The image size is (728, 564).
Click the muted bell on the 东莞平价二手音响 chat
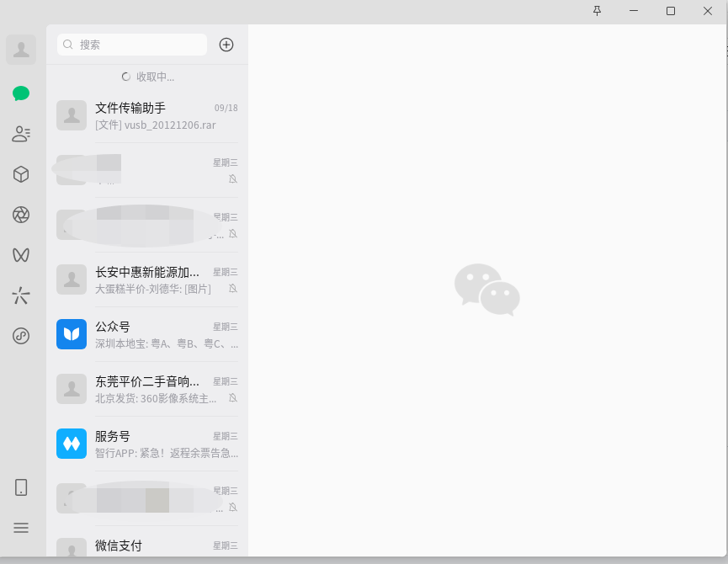233,398
